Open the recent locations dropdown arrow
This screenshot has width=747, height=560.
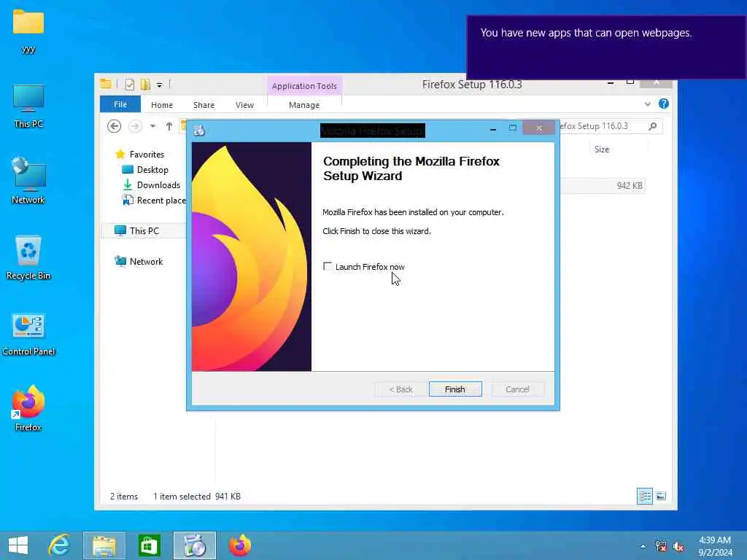point(152,126)
